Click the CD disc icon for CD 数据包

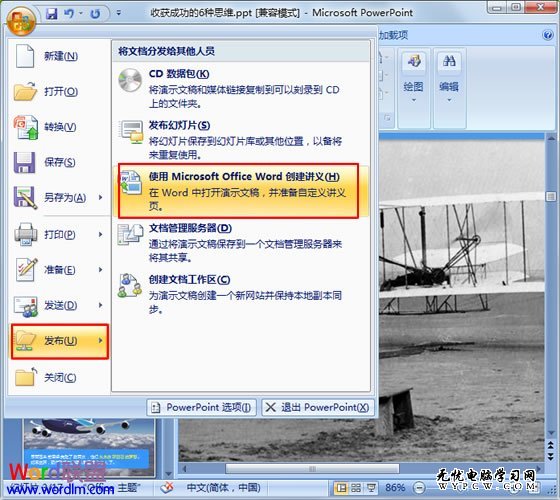point(130,80)
